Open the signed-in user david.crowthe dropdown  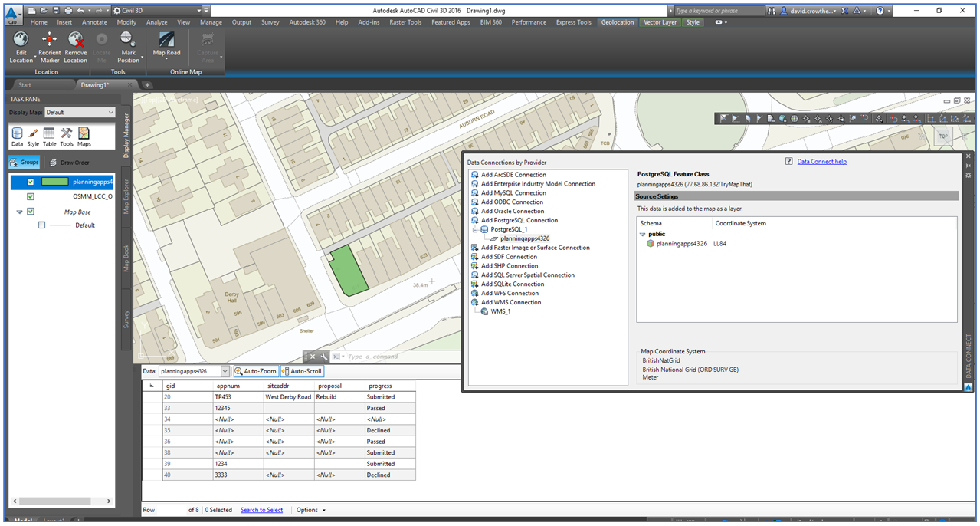tap(813, 11)
